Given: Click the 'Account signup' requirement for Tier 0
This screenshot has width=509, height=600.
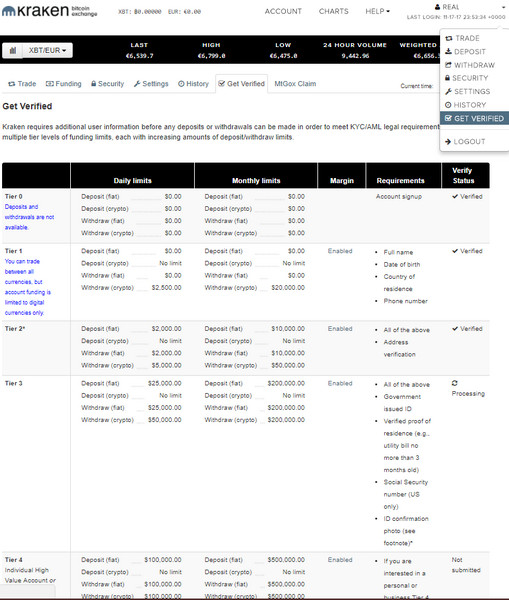Looking at the screenshot, I should point(398,196).
